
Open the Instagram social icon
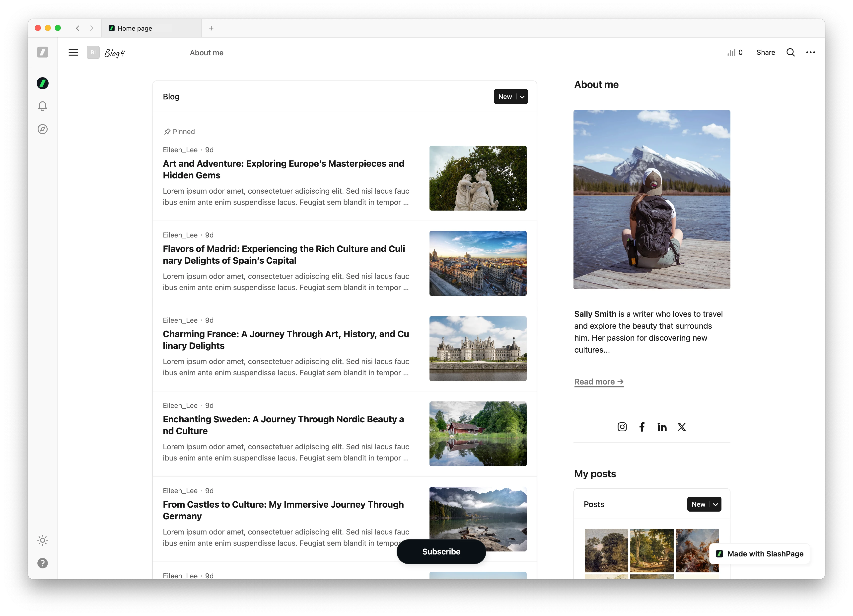coord(622,427)
